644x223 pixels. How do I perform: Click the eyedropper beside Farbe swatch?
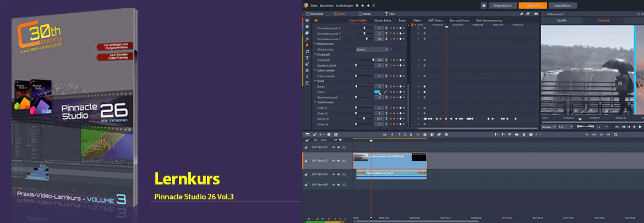(386, 92)
